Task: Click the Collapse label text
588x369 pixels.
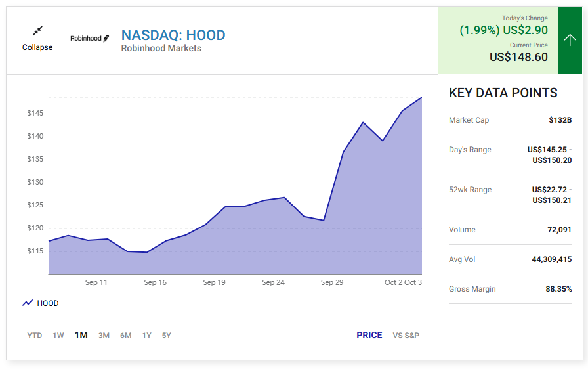Action: click(x=37, y=47)
